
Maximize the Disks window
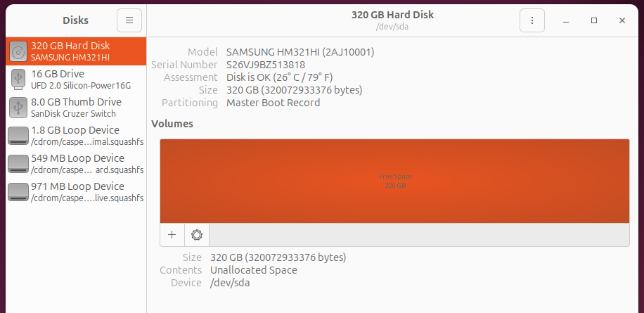pyautogui.click(x=594, y=21)
